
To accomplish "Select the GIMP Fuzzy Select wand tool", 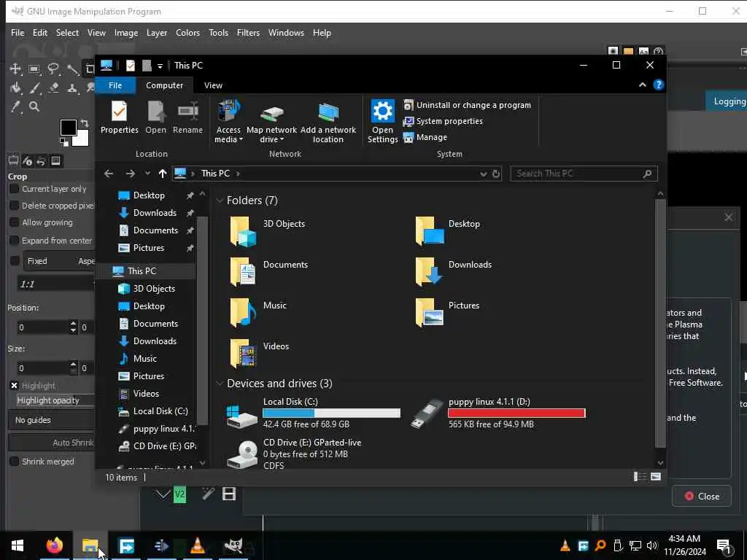I will [72, 69].
